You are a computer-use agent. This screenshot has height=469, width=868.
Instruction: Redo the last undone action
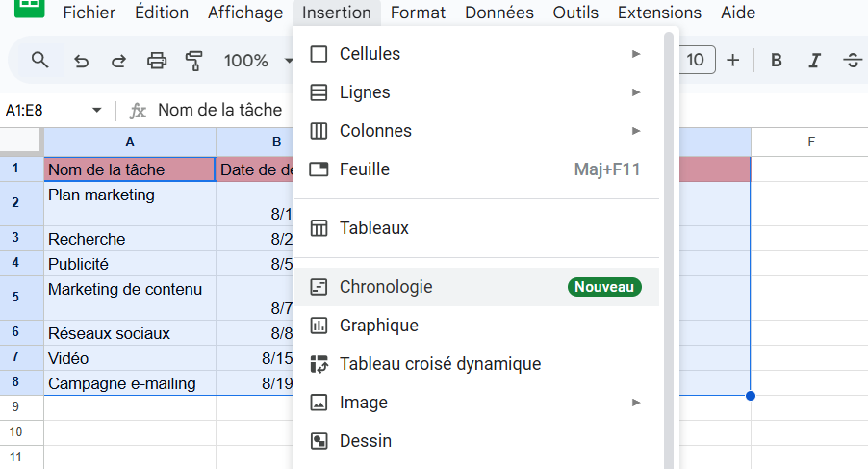click(x=118, y=61)
